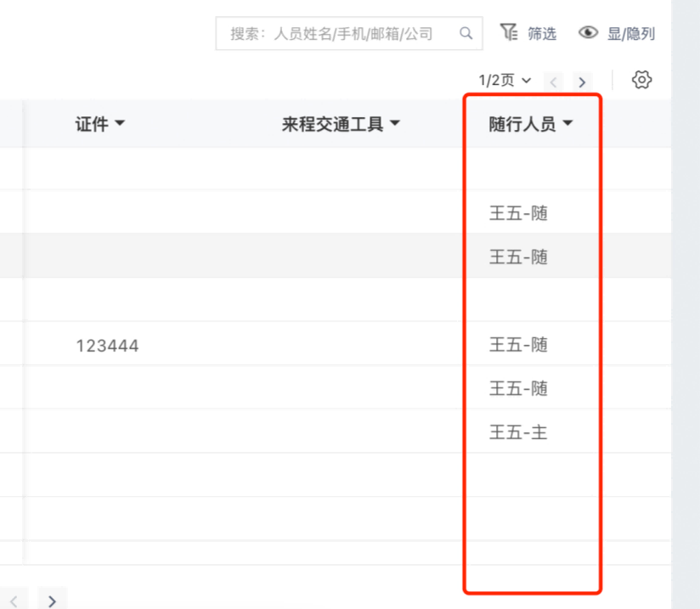Click the magnifier icon in the search box
Image resolution: width=700 pixels, height=609 pixels.
point(465,33)
